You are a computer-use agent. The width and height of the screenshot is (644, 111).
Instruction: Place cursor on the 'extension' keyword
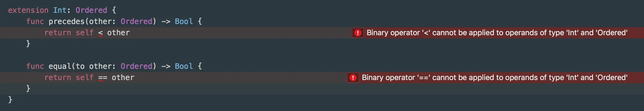click(x=28, y=10)
